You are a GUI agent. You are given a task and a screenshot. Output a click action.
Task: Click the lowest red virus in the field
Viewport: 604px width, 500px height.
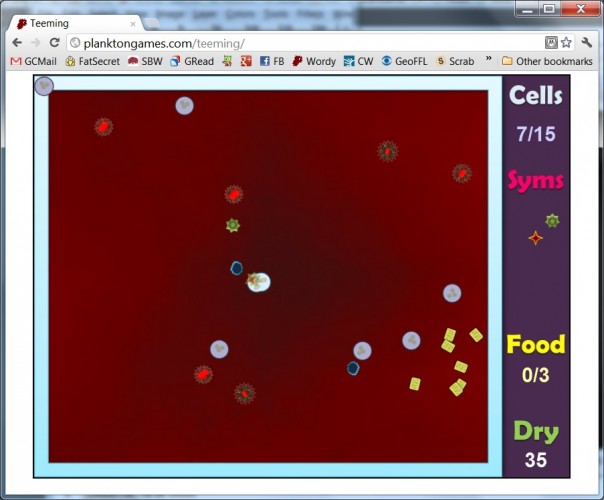[245, 393]
